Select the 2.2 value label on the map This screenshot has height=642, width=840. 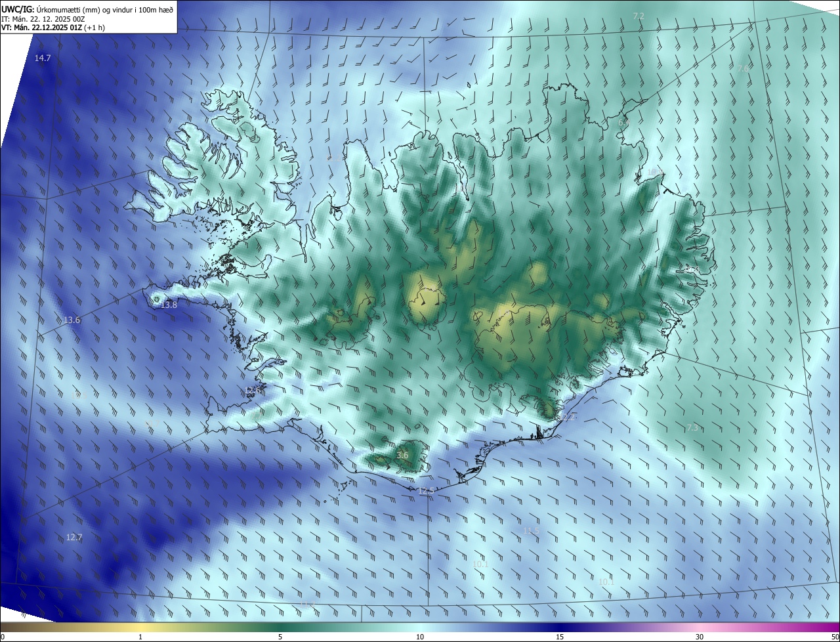pyautogui.click(x=568, y=417)
